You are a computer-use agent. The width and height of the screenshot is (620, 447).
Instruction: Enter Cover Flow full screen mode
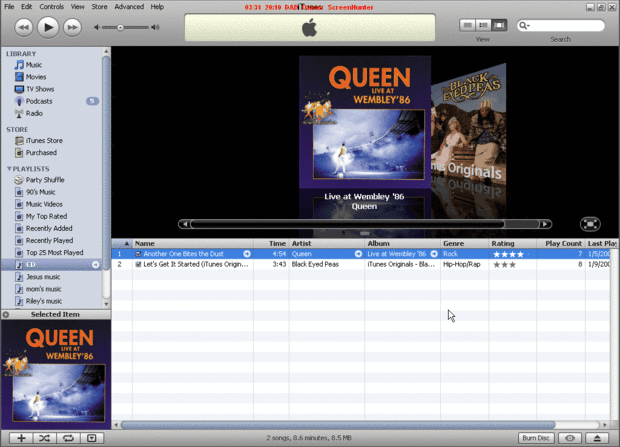[x=590, y=224]
